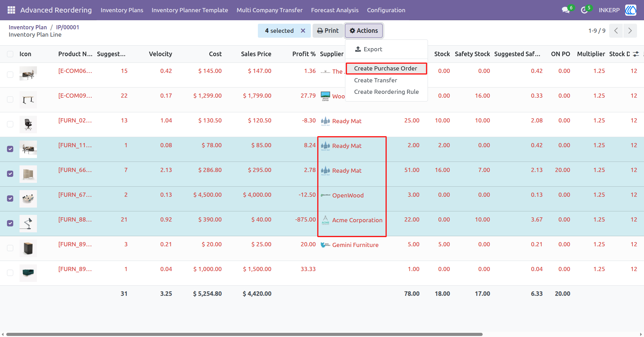The height and width of the screenshot is (337, 644).
Task: Go to next page arrow
Action: click(x=630, y=31)
